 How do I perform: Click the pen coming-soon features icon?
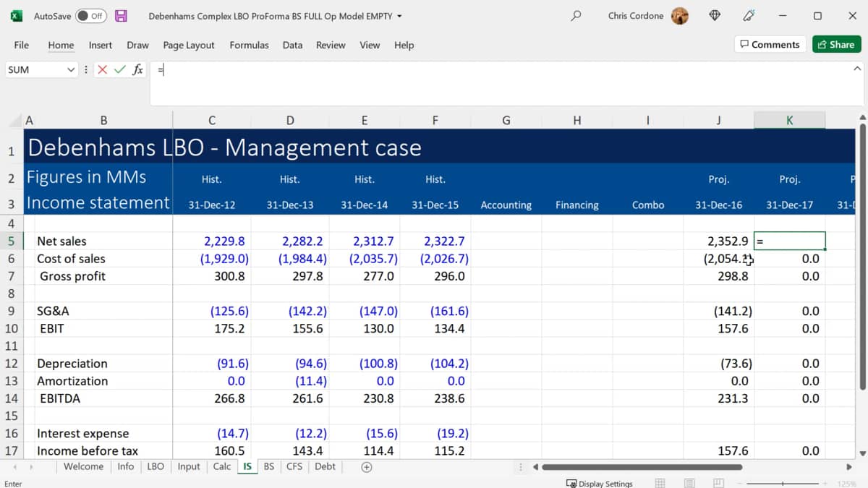pos(749,15)
